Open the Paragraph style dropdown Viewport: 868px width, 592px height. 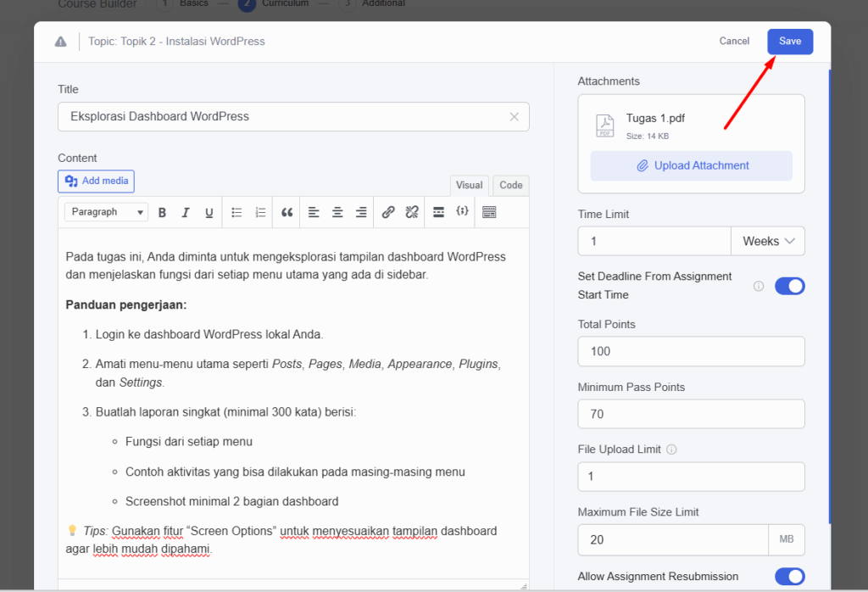tap(105, 211)
